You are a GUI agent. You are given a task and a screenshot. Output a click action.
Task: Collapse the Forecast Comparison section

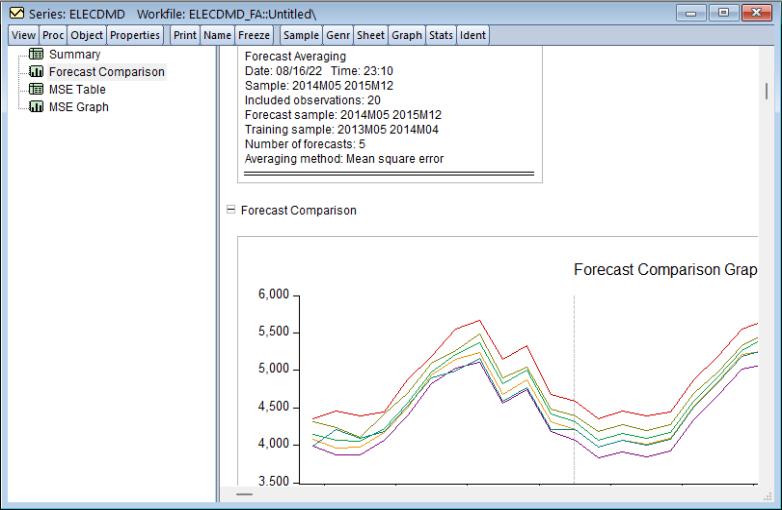[x=231, y=211]
